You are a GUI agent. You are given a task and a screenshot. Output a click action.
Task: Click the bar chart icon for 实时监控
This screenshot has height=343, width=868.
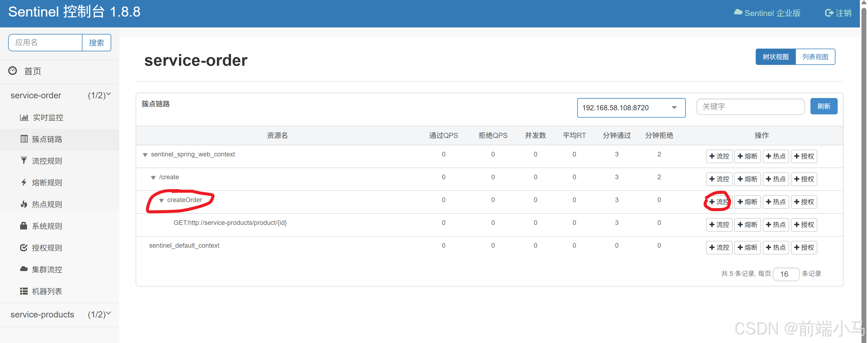pos(24,117)
